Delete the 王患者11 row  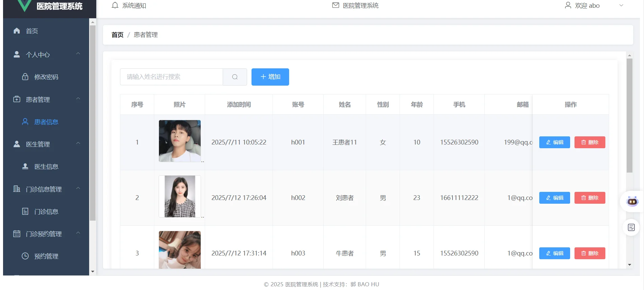pos(590,142)
